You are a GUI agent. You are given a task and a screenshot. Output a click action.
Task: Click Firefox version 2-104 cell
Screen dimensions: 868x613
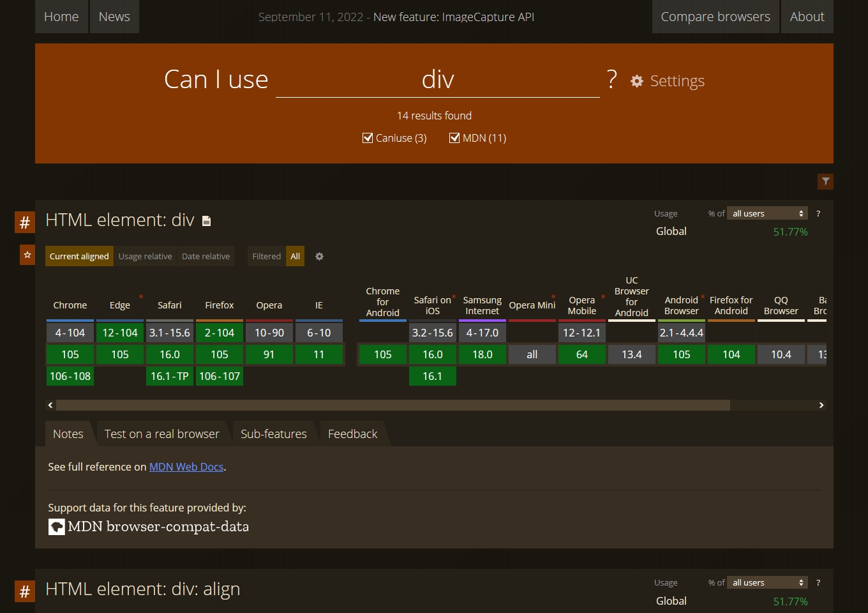(x=220, y=333)
